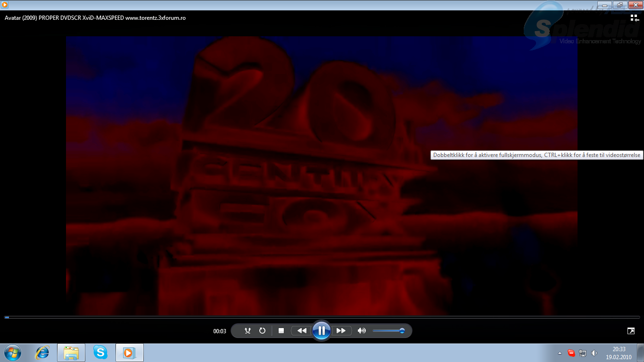Open the clock showing 20:33
The image size is (644, 362).
[x=619, y=353]
